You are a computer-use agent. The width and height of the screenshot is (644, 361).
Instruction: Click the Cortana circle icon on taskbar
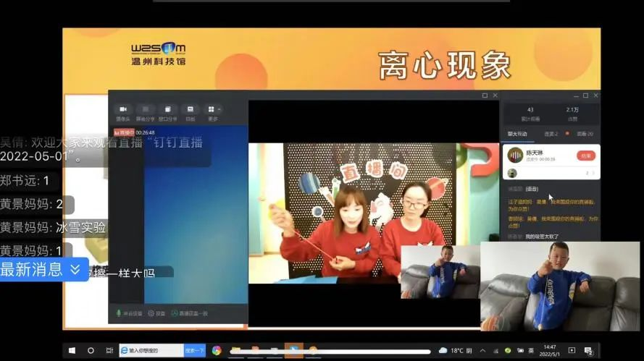[x=91, y=350]
